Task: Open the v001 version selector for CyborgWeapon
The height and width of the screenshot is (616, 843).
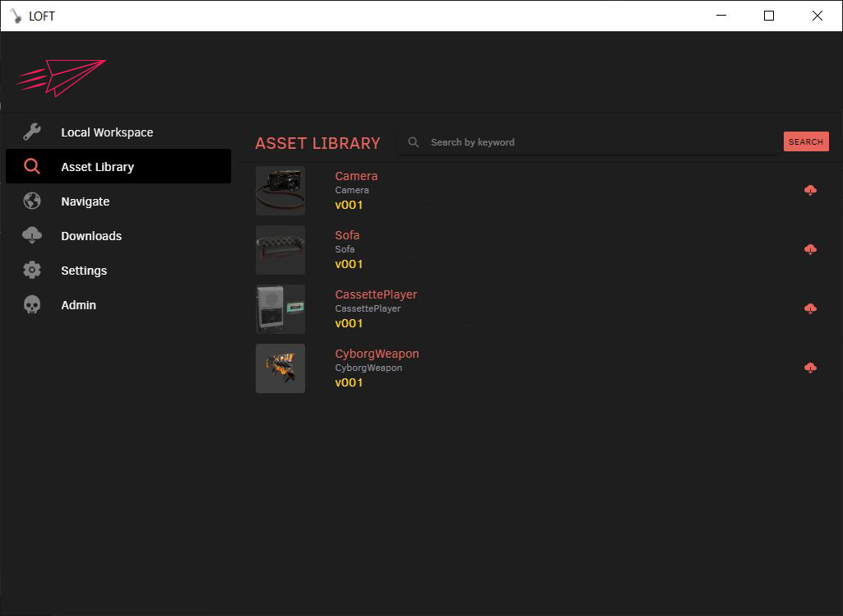Action: pos(349,382)
